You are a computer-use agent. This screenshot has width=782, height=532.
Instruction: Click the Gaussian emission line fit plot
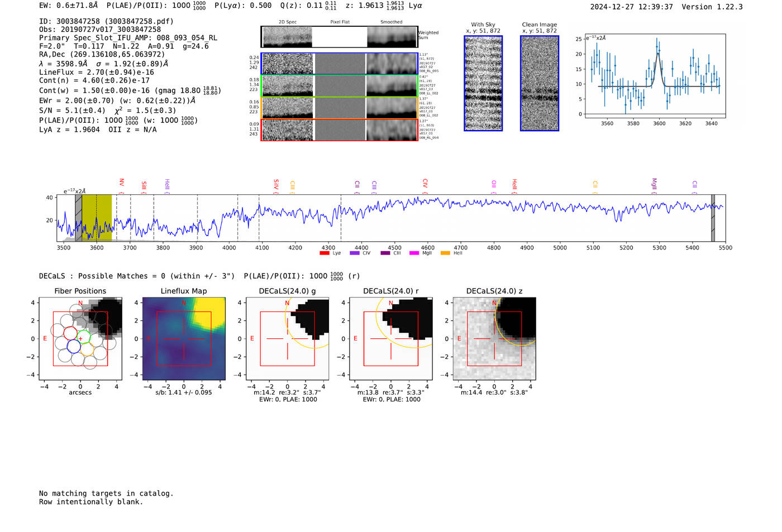(655, 76)
